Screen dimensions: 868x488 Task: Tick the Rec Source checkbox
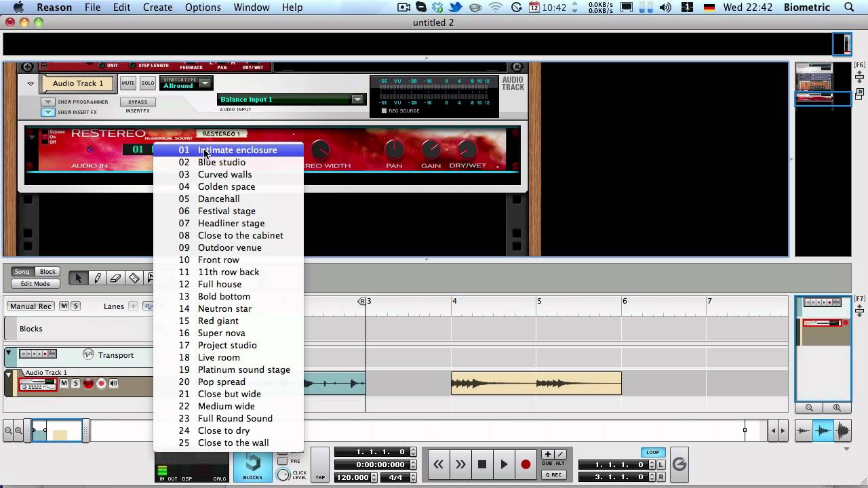click(x=384, y=111)
